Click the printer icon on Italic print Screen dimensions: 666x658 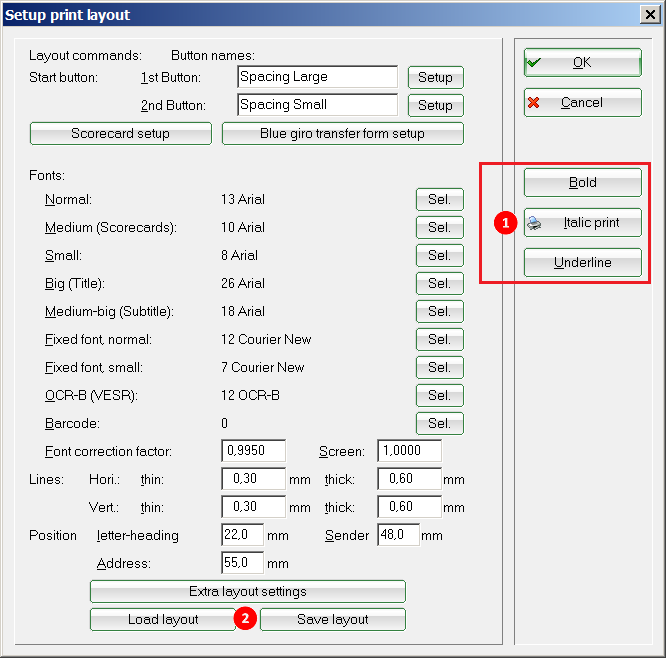pyautogui.click(x=535, y=224)
